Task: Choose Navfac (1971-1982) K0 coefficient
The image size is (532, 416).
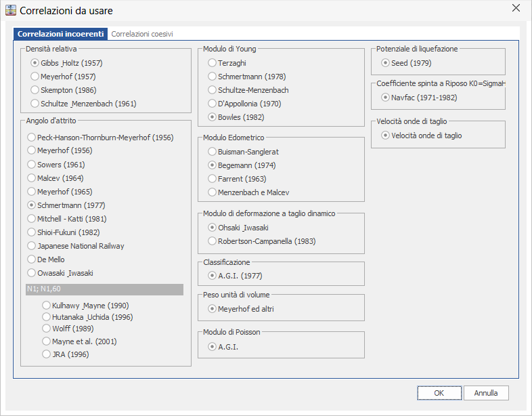Action: tap(419, 98)
